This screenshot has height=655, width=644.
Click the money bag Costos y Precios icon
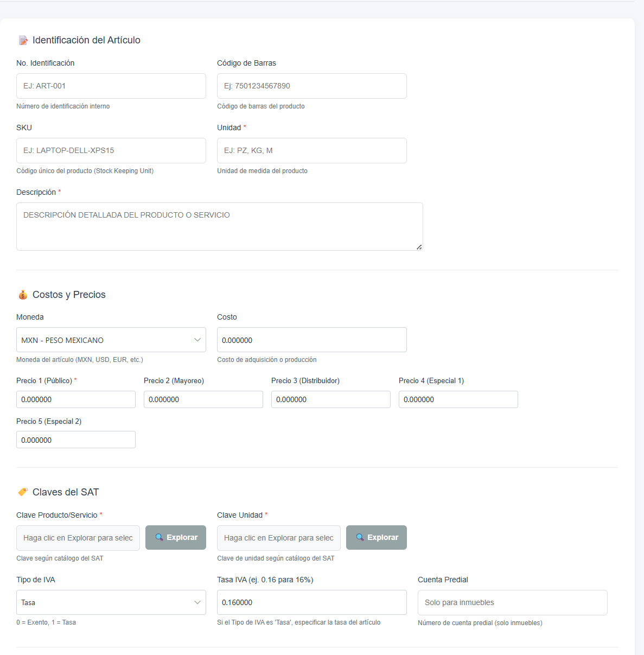pos(23,295)
